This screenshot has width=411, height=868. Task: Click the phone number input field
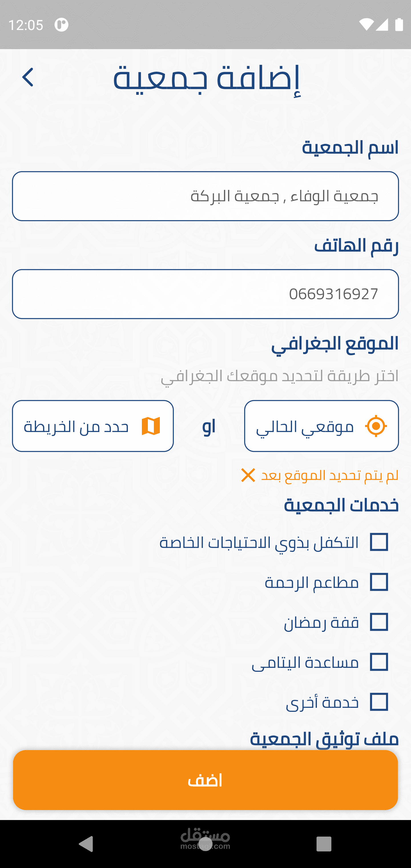(x=205, y=294)
